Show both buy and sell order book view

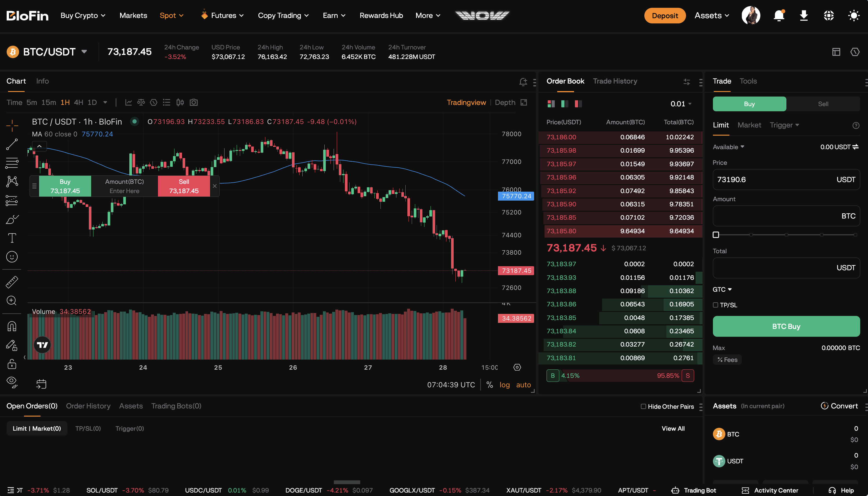[551, 104]
